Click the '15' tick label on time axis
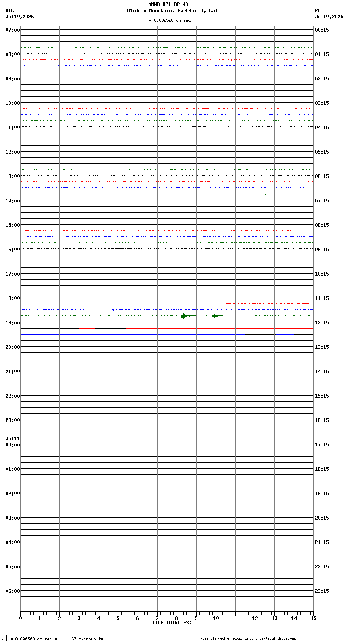Image resolution: width=346 pixels, height=644 pixels. pyautogui.click(x=313, y=618)
